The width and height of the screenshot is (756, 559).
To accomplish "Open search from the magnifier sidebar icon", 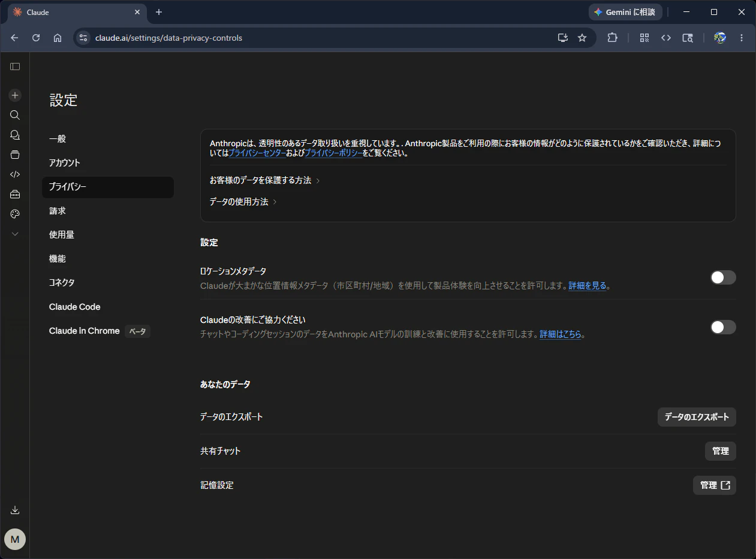I will click(15, 115).
